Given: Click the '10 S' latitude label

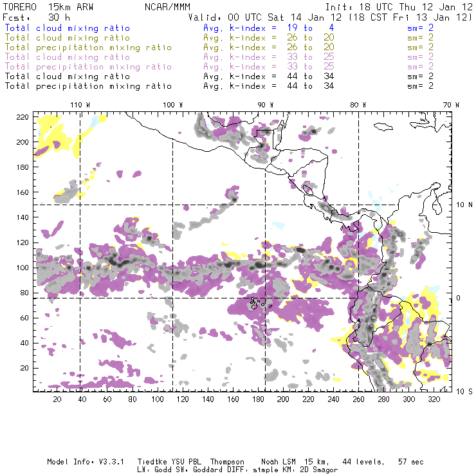Looking at the screenshot, I should coord(464,391).
